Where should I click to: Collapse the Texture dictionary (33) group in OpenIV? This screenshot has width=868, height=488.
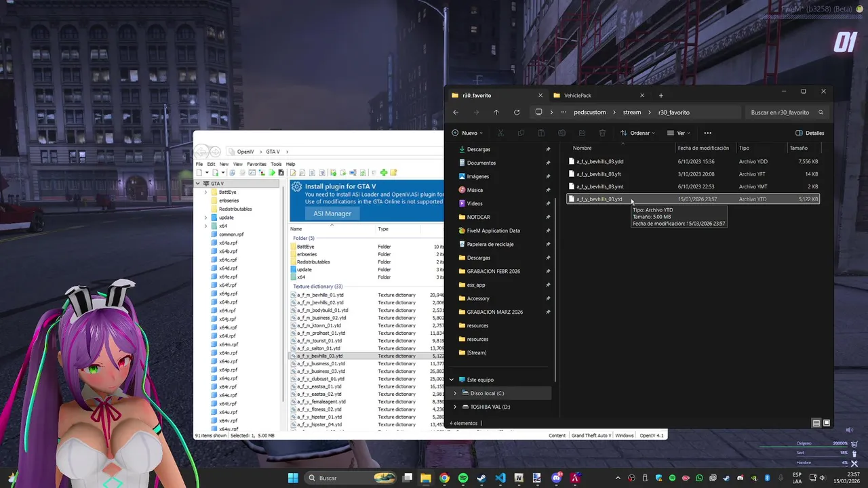(x=317, y=287)
